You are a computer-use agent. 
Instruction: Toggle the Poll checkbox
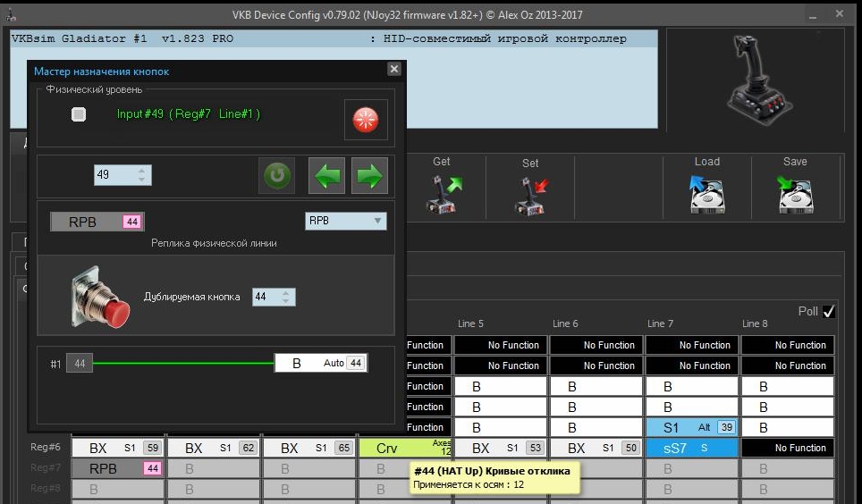(828, 312)
